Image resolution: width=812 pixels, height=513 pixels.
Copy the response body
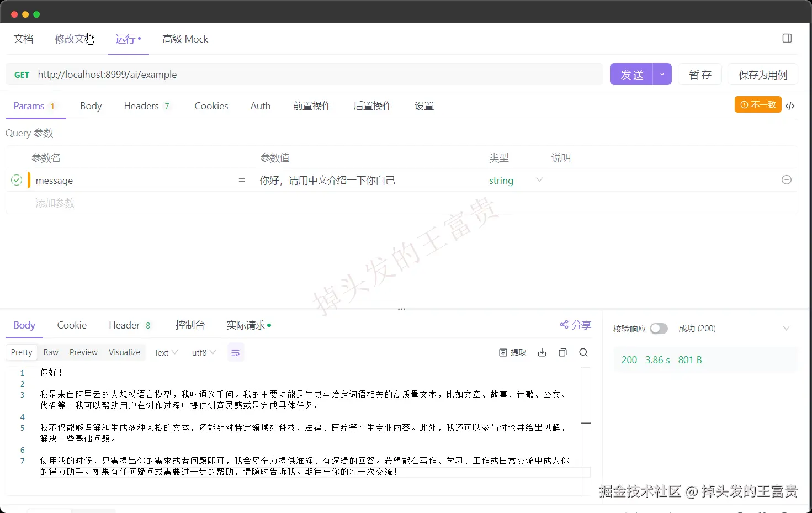(x=562, y=352)
